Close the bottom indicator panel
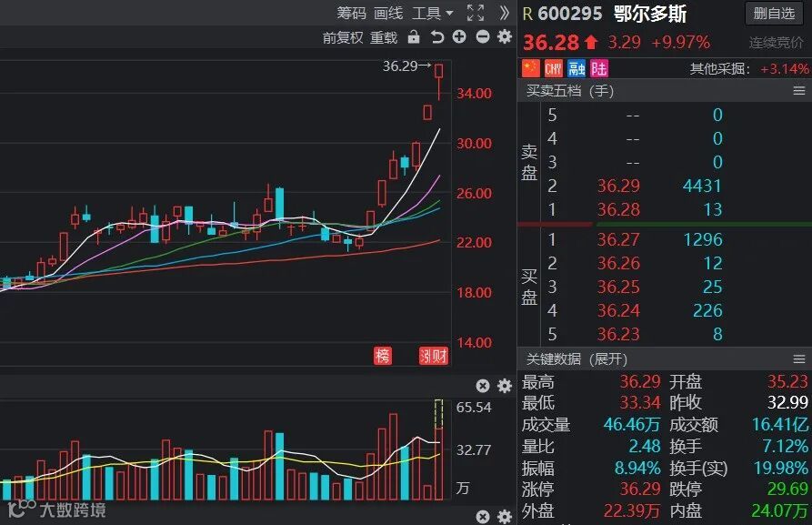This screenshot has height=525, width=812. pyautogui.click(x=483, y=517)
